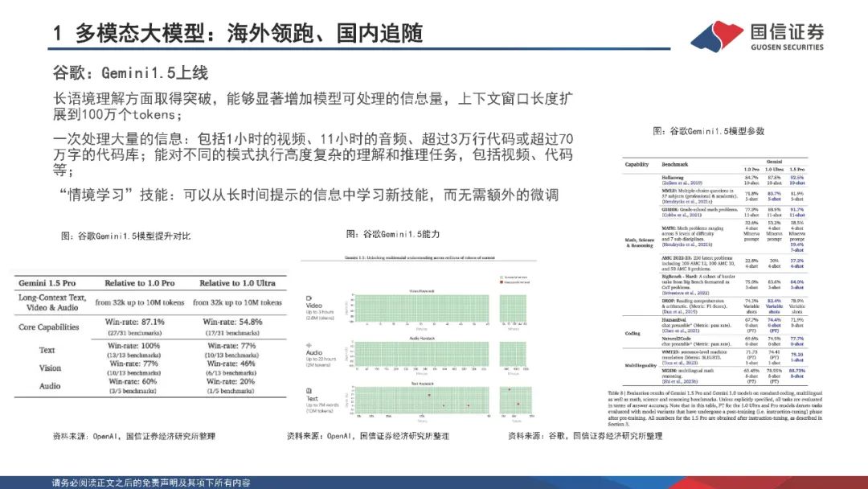
Task: Click the "Audio" row label in the comparison table
Action: click(x=50, y=386)
